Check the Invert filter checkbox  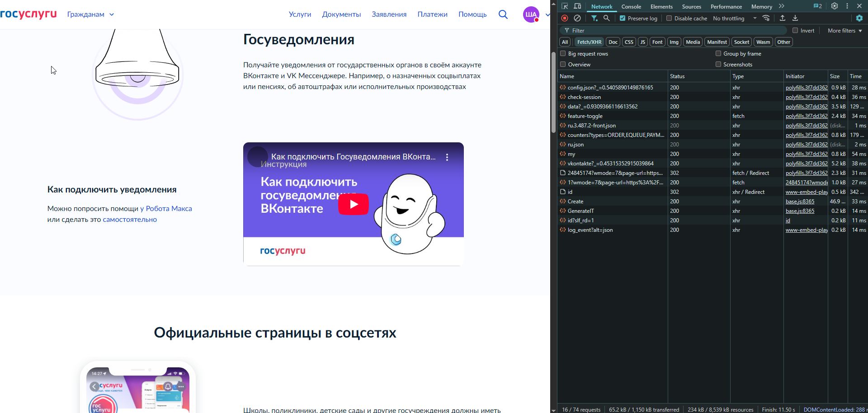coord(795,31)
